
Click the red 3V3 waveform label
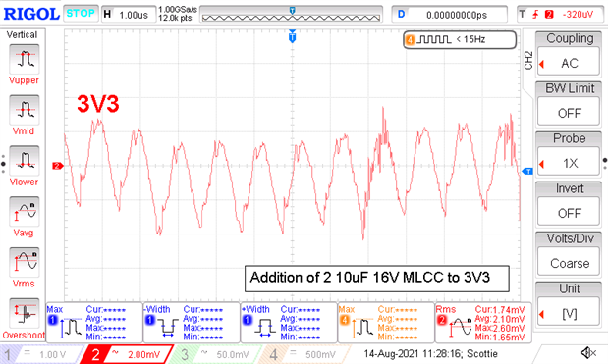point(97,104)
